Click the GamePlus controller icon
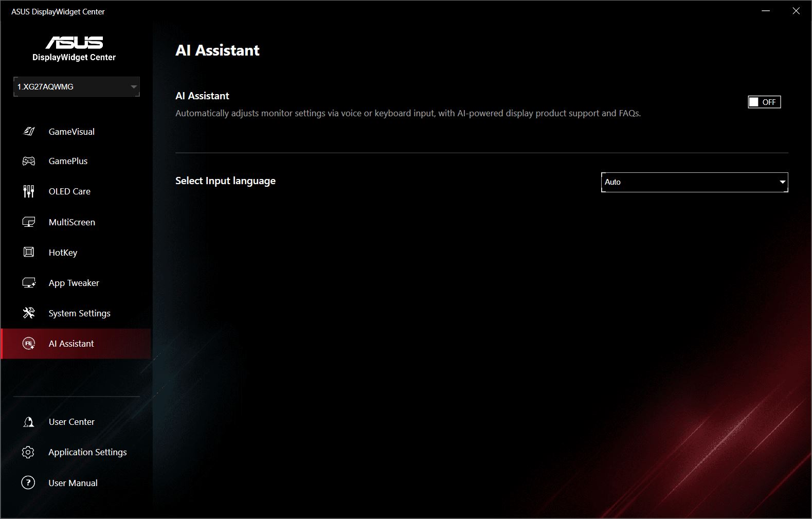 29,161
